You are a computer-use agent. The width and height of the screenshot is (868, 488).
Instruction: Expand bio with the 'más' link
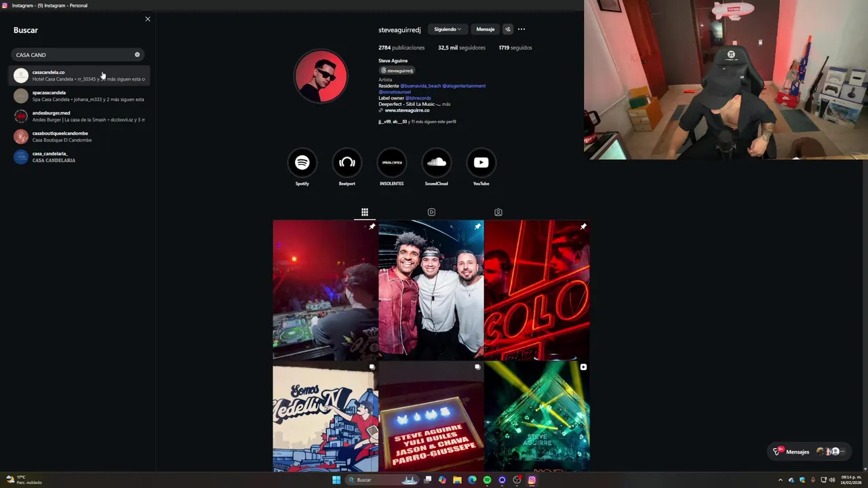446,104
